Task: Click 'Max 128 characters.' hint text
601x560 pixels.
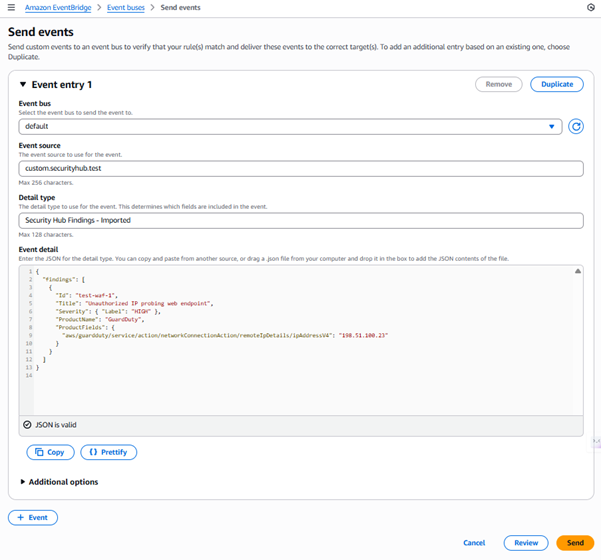Action: pos(46,235)
